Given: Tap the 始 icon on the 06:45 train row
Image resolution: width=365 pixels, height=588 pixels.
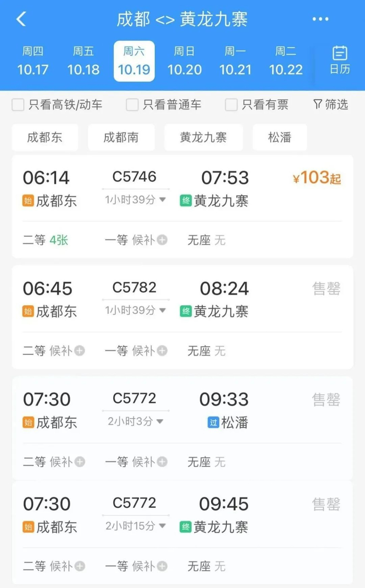Looking at the screenshot, I should pos(29,311).
